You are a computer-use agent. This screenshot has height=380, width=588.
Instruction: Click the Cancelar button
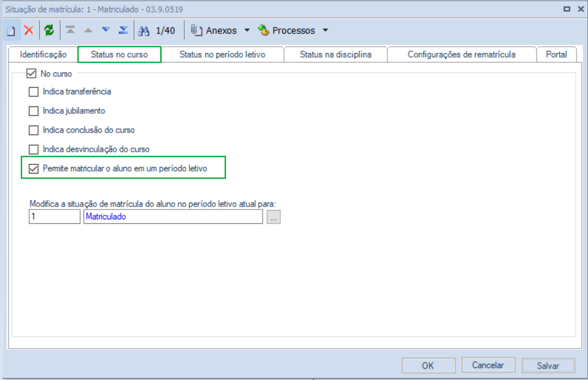[488, 365]
